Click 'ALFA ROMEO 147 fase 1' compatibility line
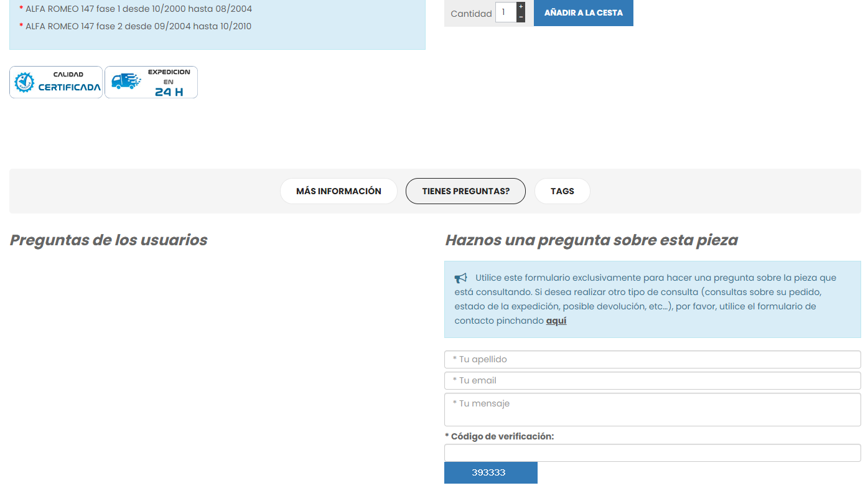Image resolution: width=868 pixels, height=488 pixels. point(136,9)
